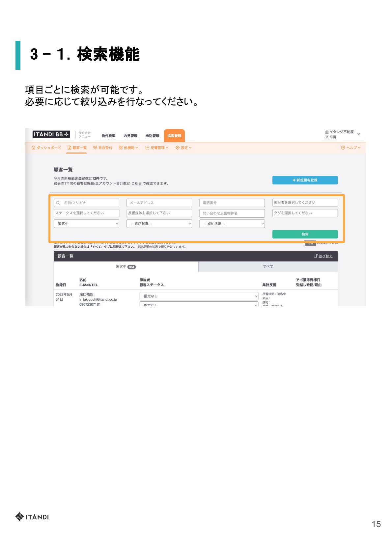The height and width of the screenshot is (554, 392).
Task: Expand the 反響管理 submenu
Action: (167, 148)
